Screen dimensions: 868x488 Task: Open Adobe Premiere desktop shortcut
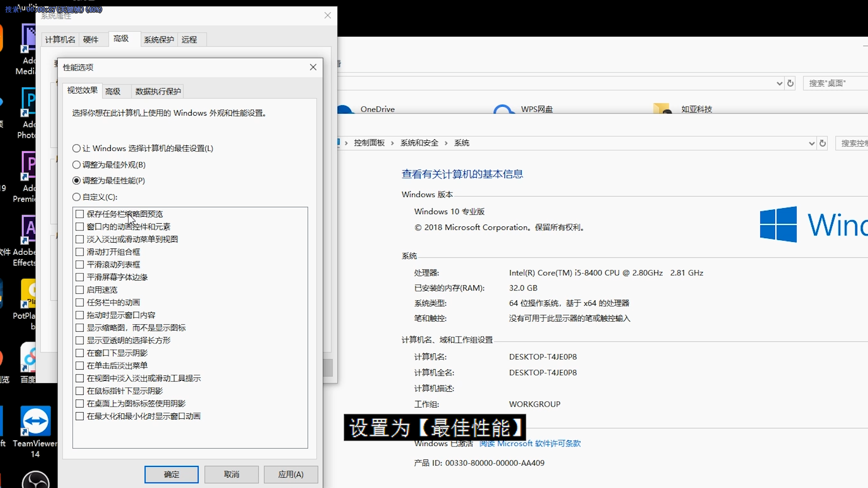point(26,178)
